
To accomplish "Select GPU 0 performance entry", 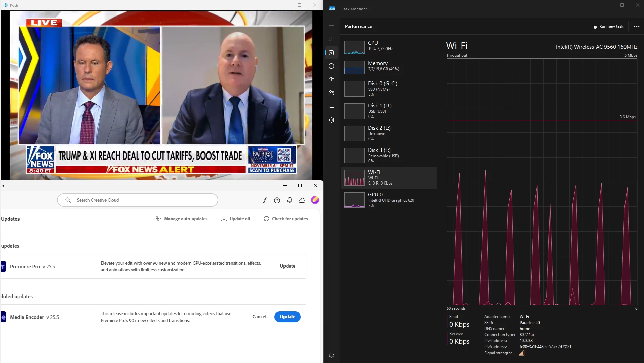I will click(x=389, y=200).
